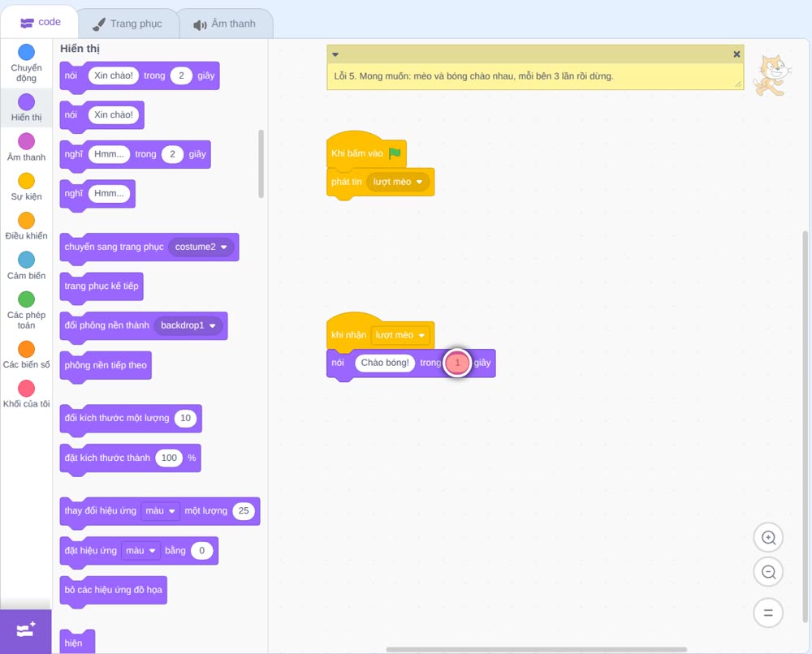Open the costume2 dropdown in palette
812x654 pixels.
click(201, 247)
